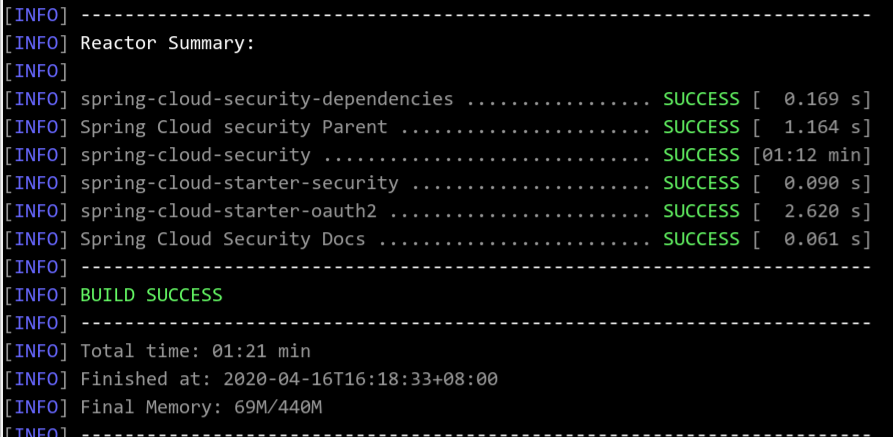
Task: Click the green BUILD SUCCESS text
Action: coord(151,295)
